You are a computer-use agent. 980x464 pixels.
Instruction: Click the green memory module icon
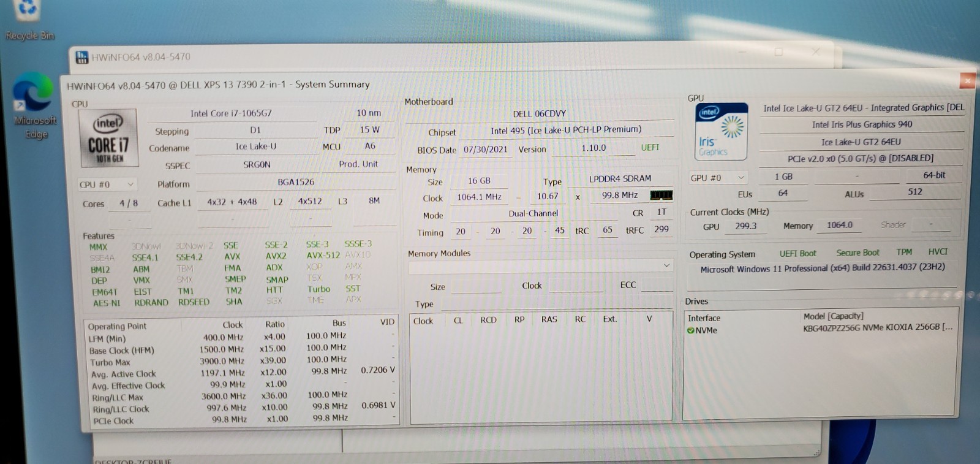[661, 195]
